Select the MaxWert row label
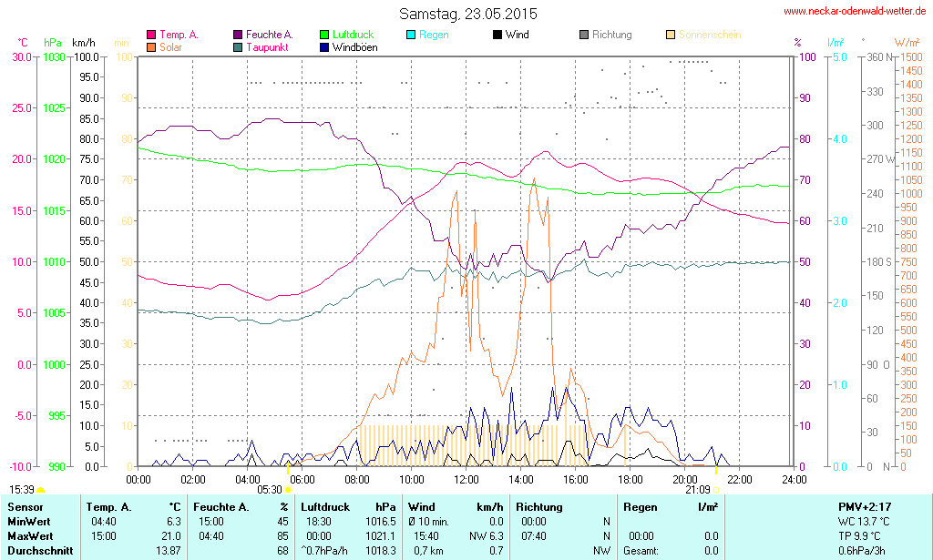Screen dimensions: 933x560 30,535
